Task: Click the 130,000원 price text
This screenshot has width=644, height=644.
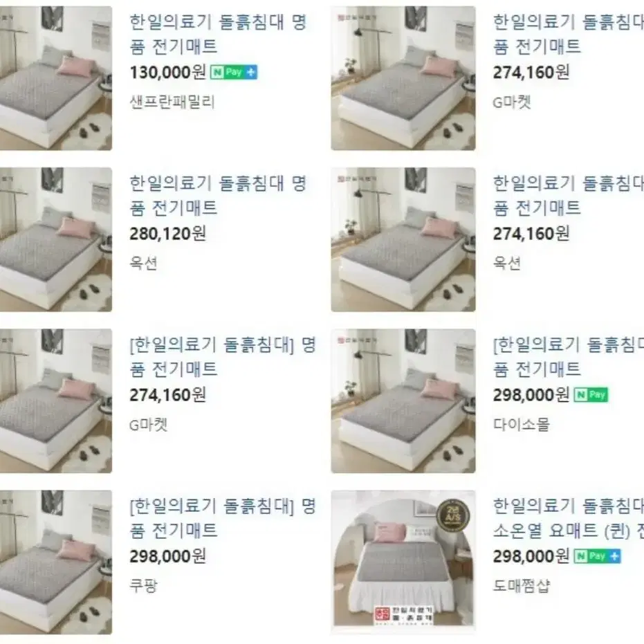Action: pyautogui.click(x=167, y=72)
